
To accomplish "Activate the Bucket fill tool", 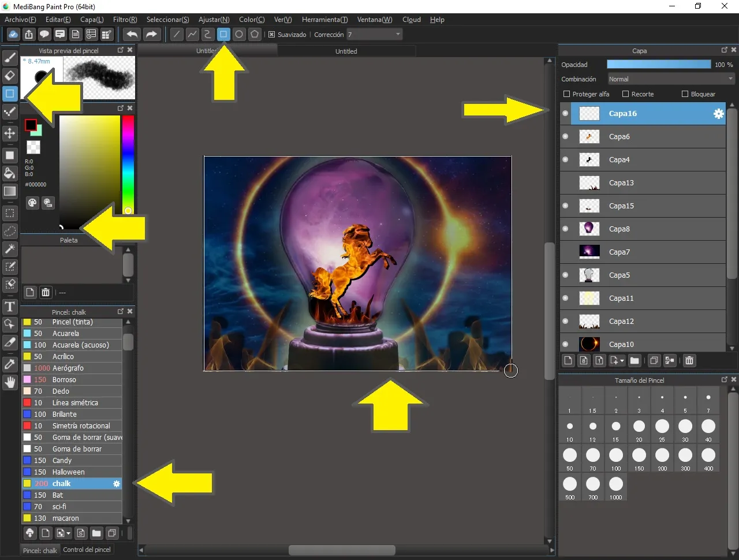I will click(10, 173).
